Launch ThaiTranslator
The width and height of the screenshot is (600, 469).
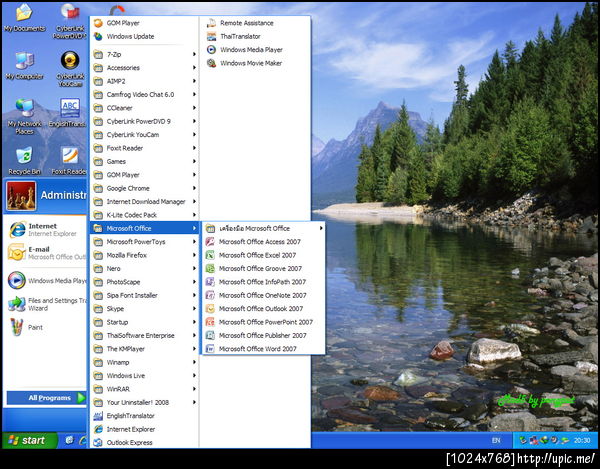(254, 36)
